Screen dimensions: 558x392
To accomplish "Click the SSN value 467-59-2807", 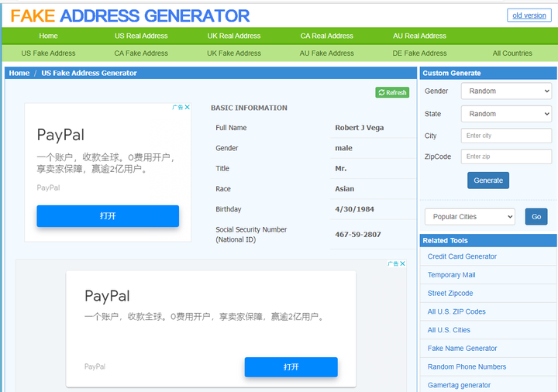I will [358, 235].
